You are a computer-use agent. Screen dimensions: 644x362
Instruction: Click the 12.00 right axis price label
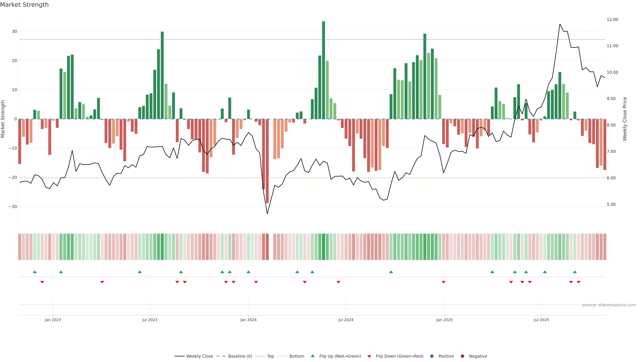[612, 19]
